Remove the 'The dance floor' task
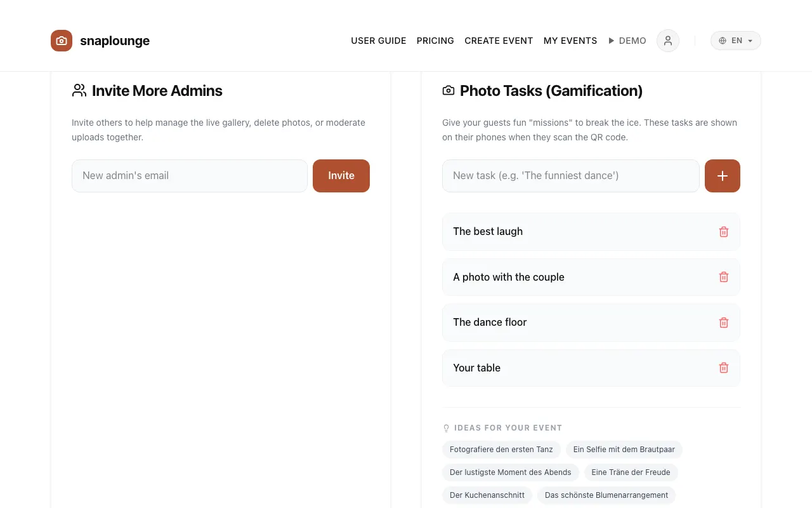Image resolution: width=812 pixels, height=508 pixels. [724, 323]
